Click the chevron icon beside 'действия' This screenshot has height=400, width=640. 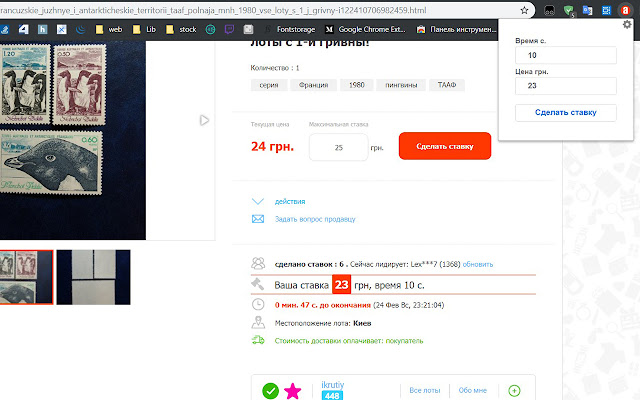pyautogui.click(x=258, y=201)
